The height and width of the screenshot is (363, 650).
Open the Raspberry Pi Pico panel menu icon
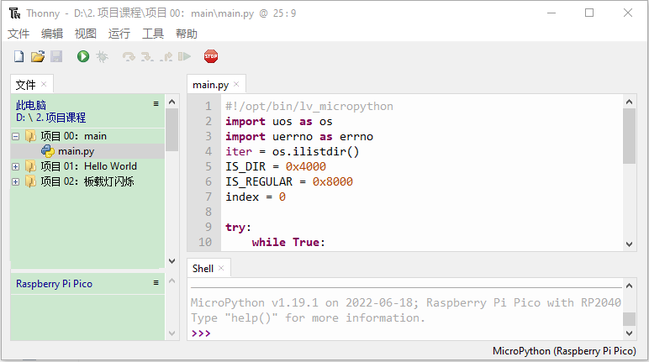pyautogui.click(x=156, y=283)
